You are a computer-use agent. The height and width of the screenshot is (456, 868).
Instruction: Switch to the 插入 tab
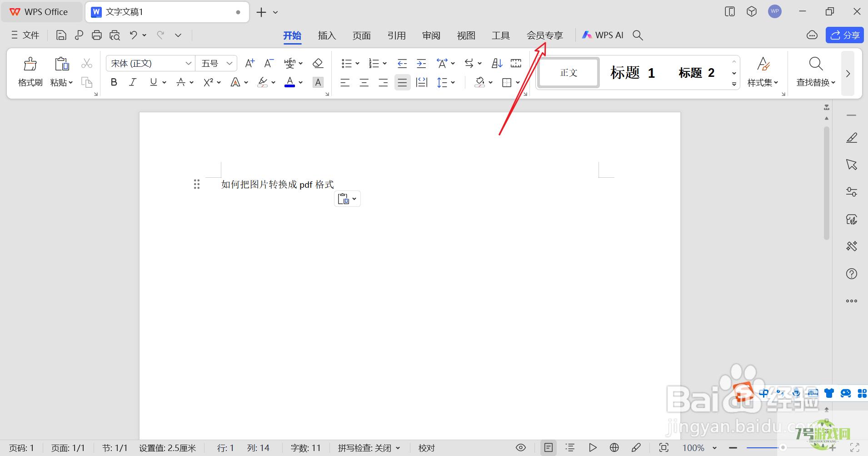[327, 35]
